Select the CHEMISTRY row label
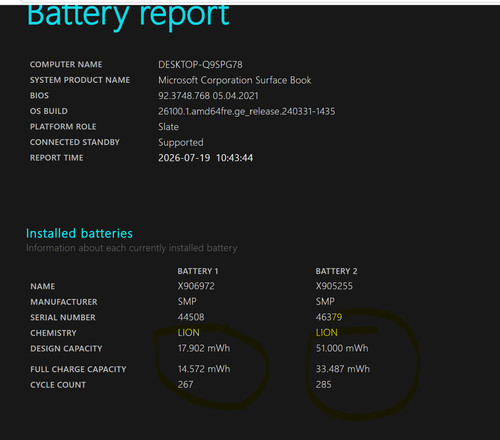500x440 pixels. [53, 333]
